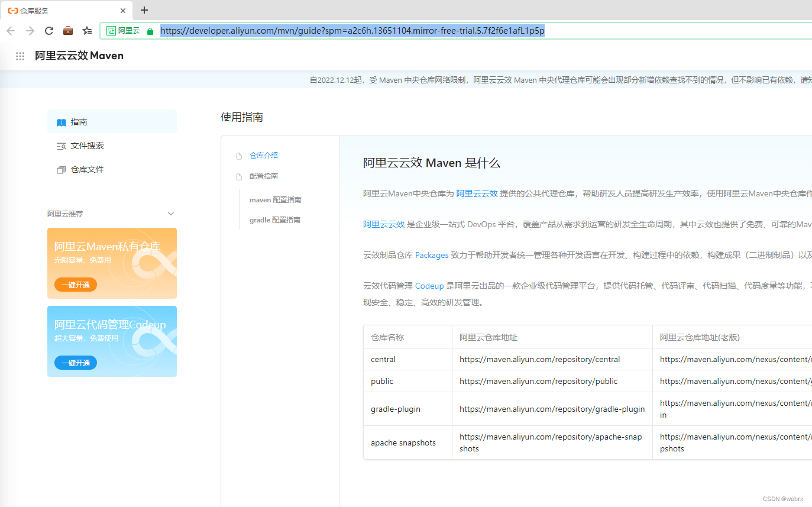Select 仓库介绍 in the guide navigation

tap(264, 155)
